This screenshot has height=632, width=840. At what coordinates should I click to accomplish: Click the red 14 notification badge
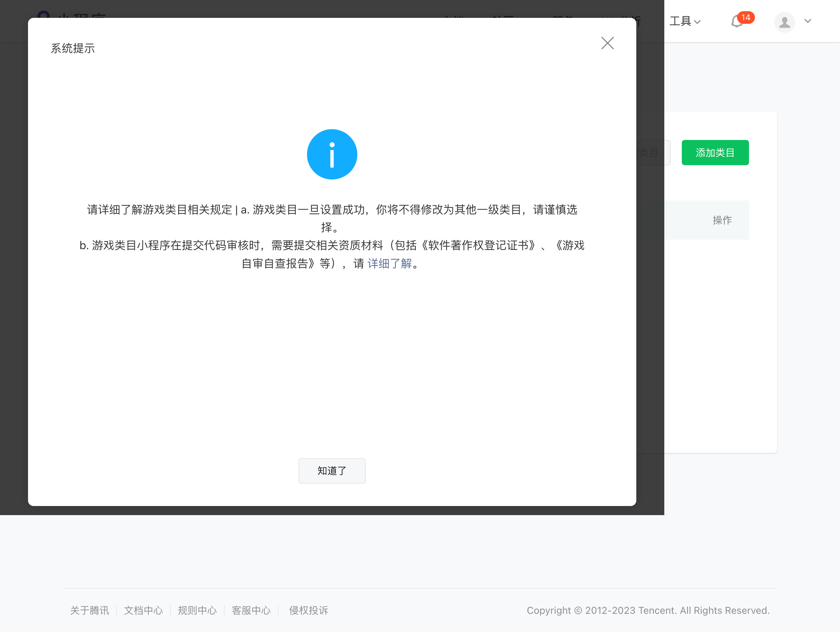745,17
